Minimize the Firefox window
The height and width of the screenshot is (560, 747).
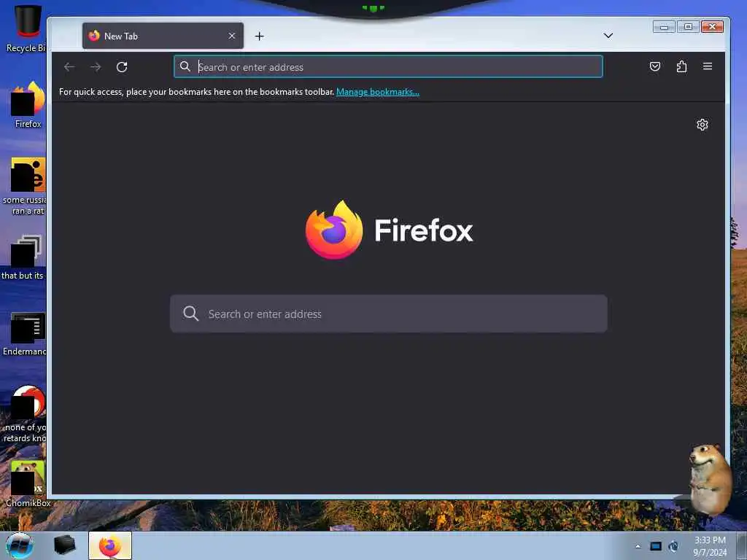664,27
